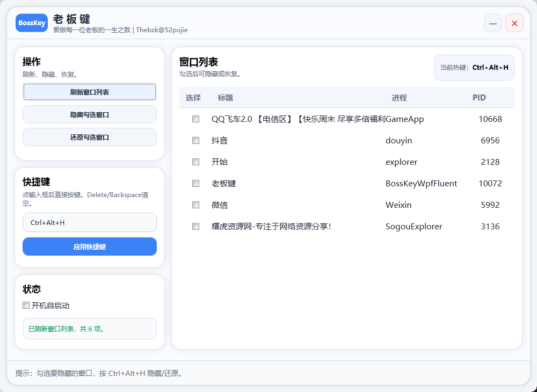Check the 老板键 BossKeyWpfFluent row checkbox
This screenshot has width=537, height=392.
pyautogui.click(x=195, y=184)
